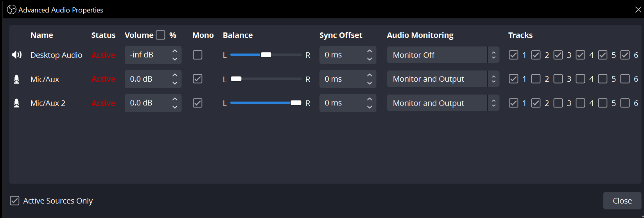Disable Mono for Mic/Aux

pos(197,79)
